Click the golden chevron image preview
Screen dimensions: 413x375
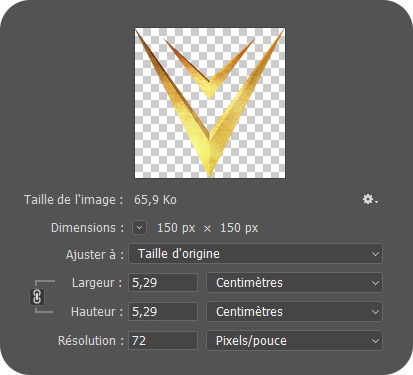pyautogui.click(x=210, y=103)
